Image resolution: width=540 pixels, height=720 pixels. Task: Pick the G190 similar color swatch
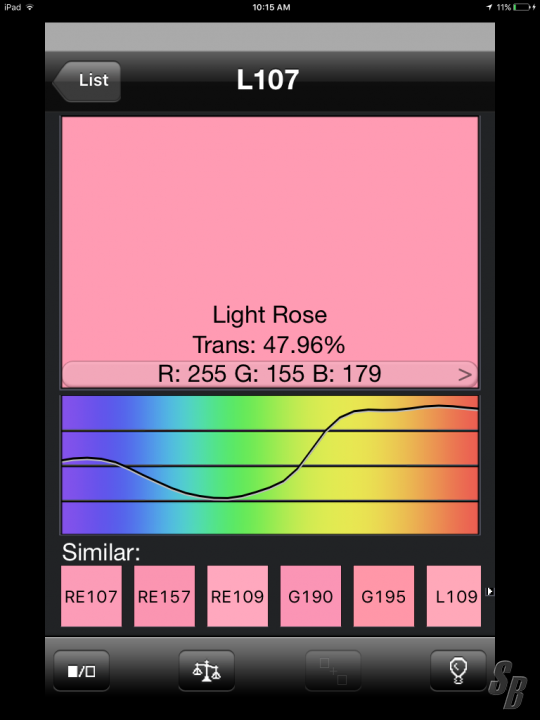tap(311, 596)
